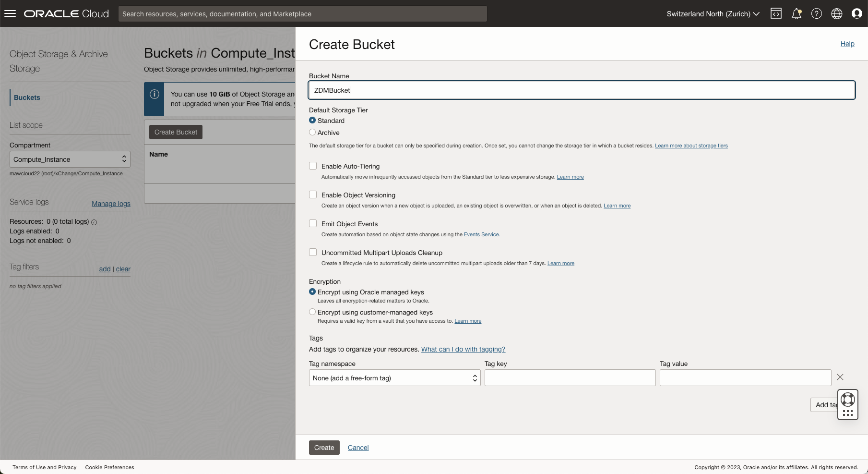Open the Tag namespace dropdown
The width and height of the screenshot is (868, 474).
pyautogui.click(x=394, y=378)
